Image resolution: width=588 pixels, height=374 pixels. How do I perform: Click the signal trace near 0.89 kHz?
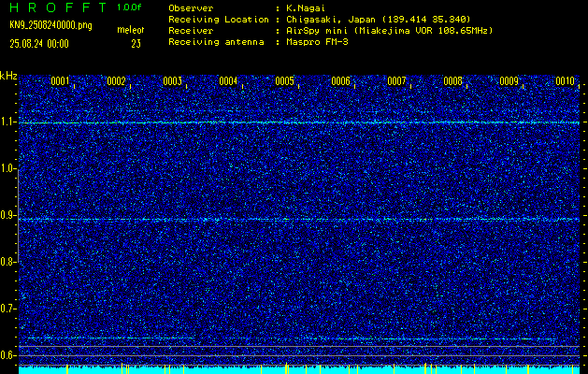(x=299, y=220)
